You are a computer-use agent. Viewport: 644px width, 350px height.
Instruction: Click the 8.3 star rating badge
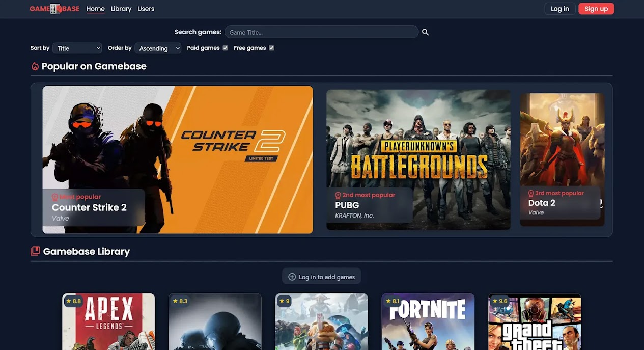click(x=180, y=301)
